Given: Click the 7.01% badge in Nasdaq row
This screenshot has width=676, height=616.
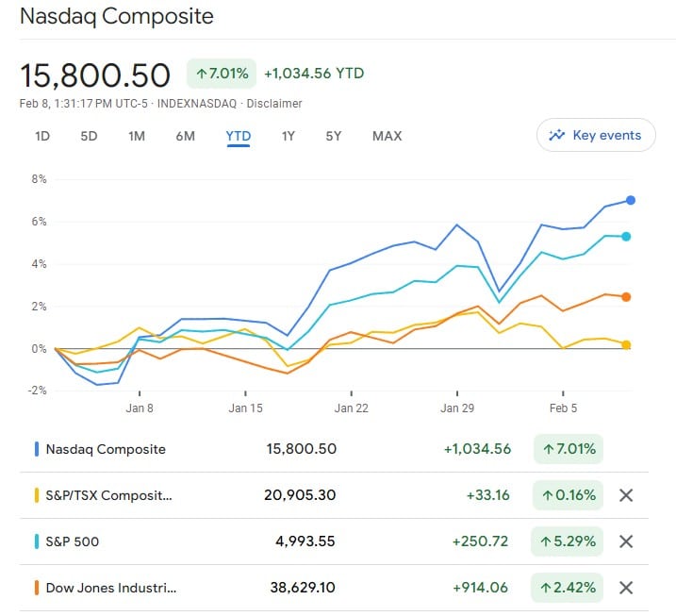Looking at the screenshot, I should (x=569, y=449).
